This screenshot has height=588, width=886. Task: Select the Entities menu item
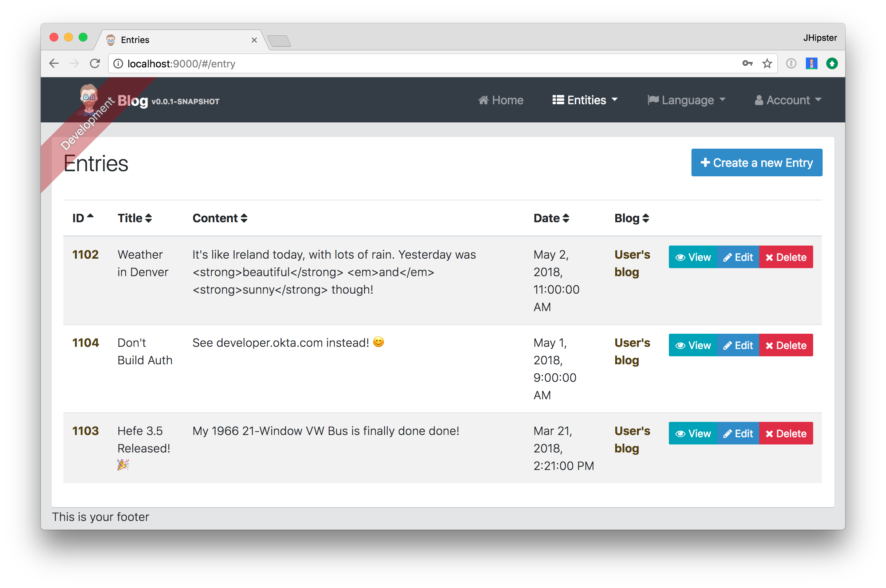[584, 100]
